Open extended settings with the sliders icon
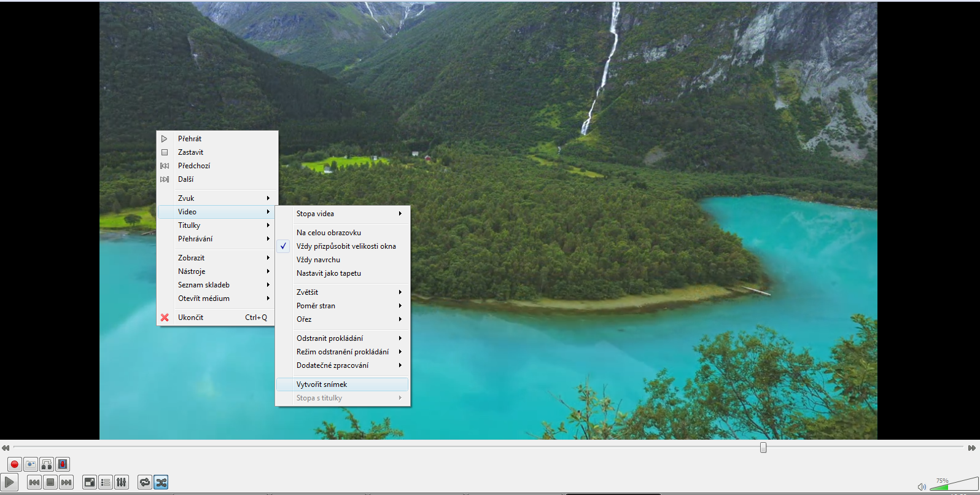 [x=122, y=482]
